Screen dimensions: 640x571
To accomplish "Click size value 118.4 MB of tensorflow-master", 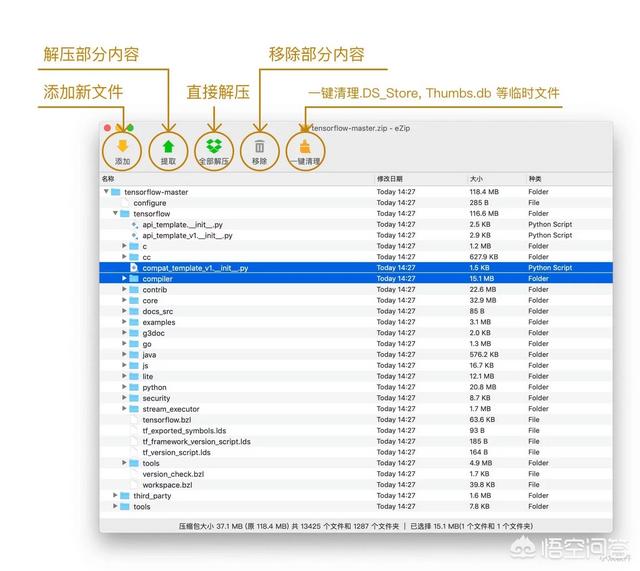I will click(x=484, y=191).
